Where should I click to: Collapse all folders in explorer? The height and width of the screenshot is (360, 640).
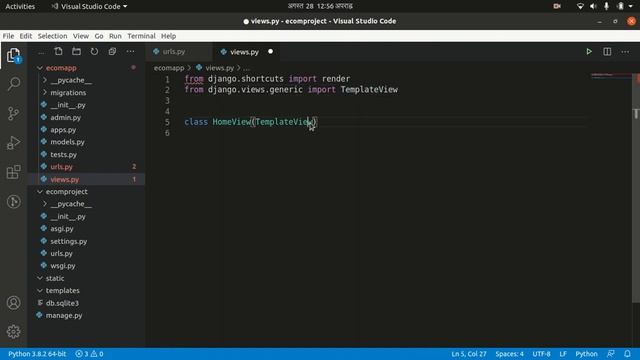(x=112, y=51)
